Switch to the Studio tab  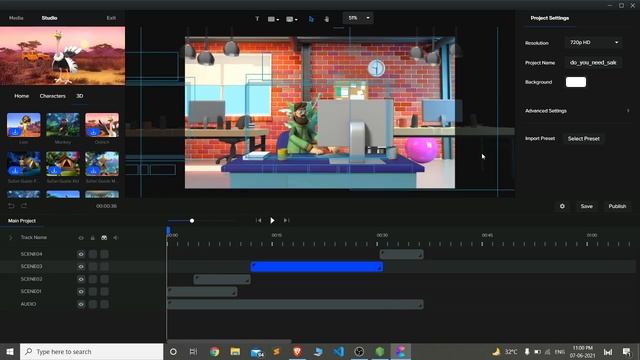(49, 18)
